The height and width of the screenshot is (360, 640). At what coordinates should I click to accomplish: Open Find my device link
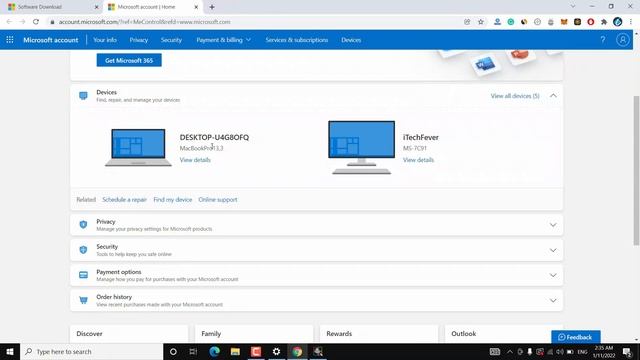pos(173,200)
